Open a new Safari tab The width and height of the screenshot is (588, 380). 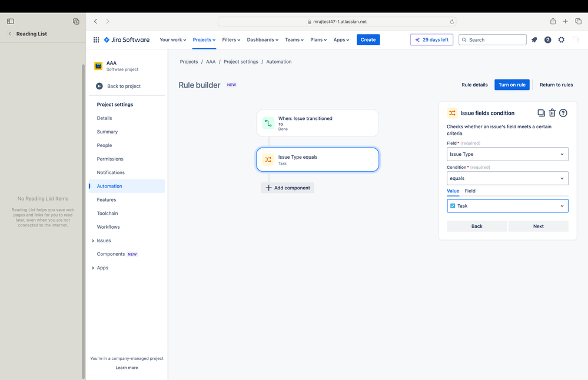(565, 21)
